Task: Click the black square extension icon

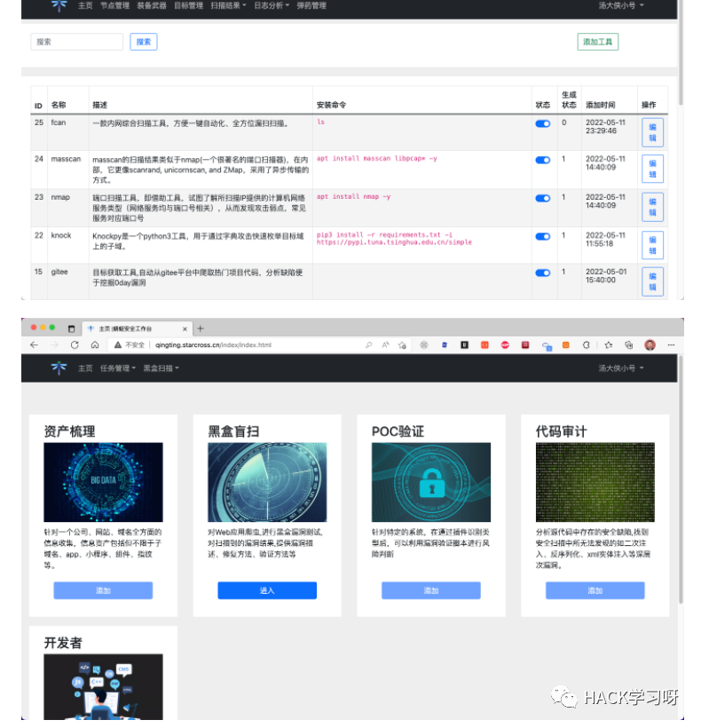Action: coord(464,345)
